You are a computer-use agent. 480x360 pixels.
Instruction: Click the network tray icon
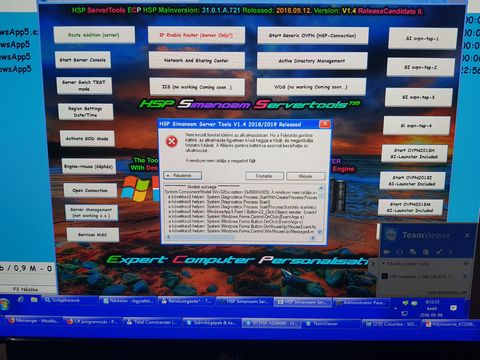pos(405,314)
